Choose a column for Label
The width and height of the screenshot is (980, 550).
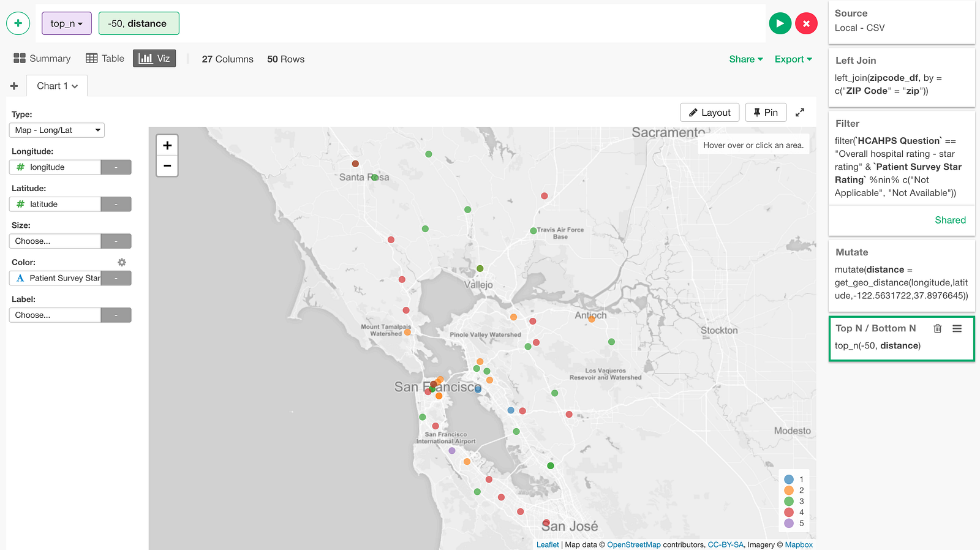pyautogui.click(x=55, y=315)
